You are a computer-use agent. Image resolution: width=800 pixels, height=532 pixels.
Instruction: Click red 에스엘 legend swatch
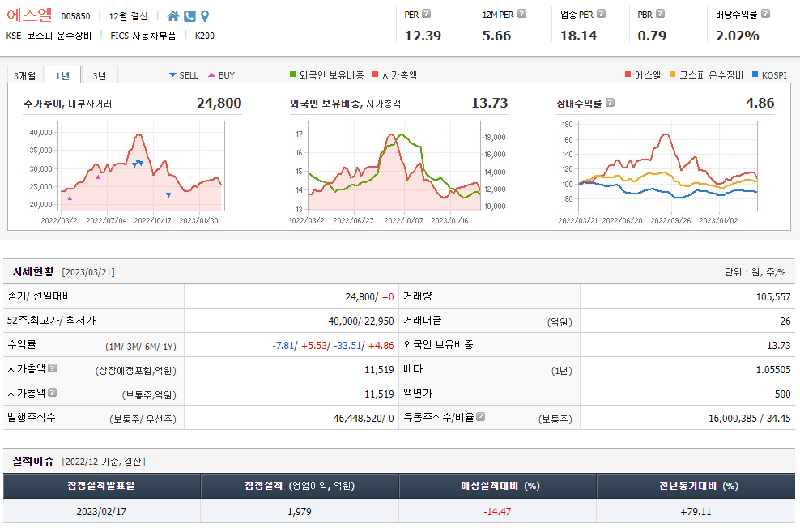pos(628,74)
